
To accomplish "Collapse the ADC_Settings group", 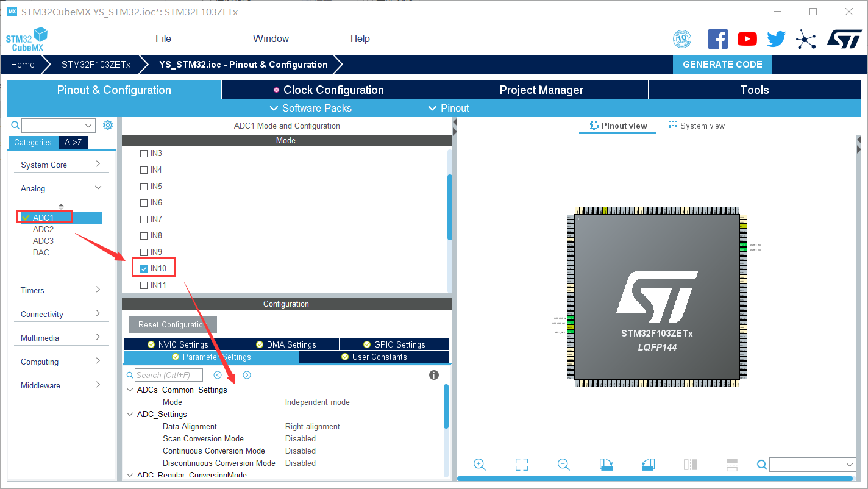I will pos(129,414).
